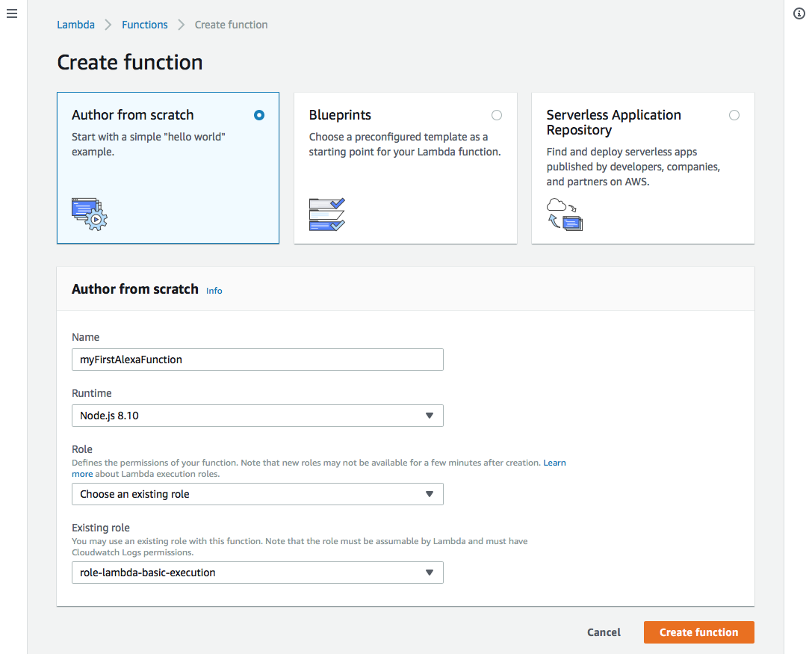812x654 pixels.
Task: Click the Author from scratch illustration icon
Action: [x=89, y=214]
